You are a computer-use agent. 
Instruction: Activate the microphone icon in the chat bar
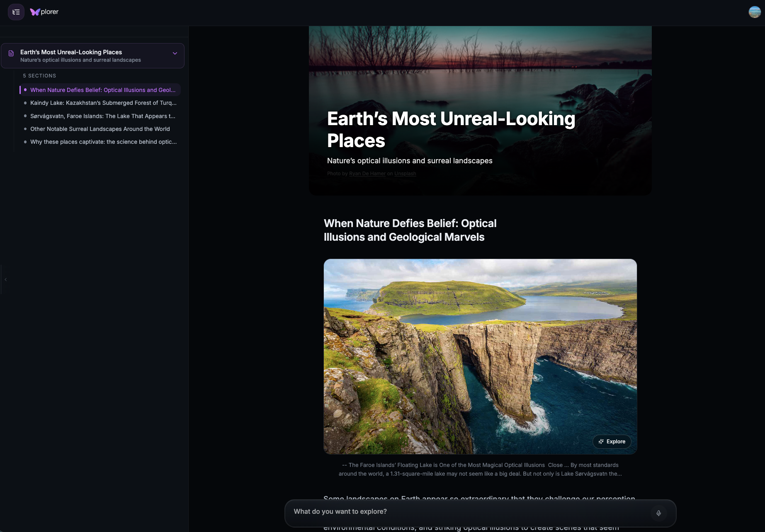pyautogui.click(x=658, y=513)
